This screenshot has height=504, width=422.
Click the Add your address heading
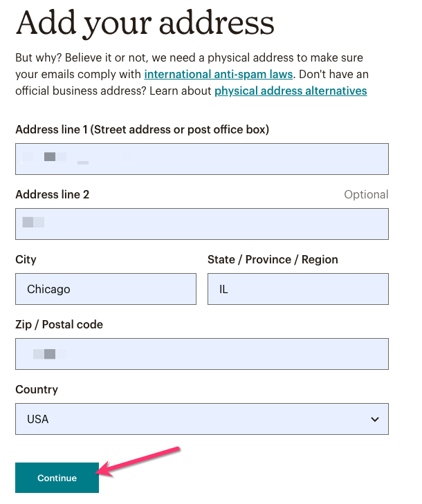click(145, 24)
